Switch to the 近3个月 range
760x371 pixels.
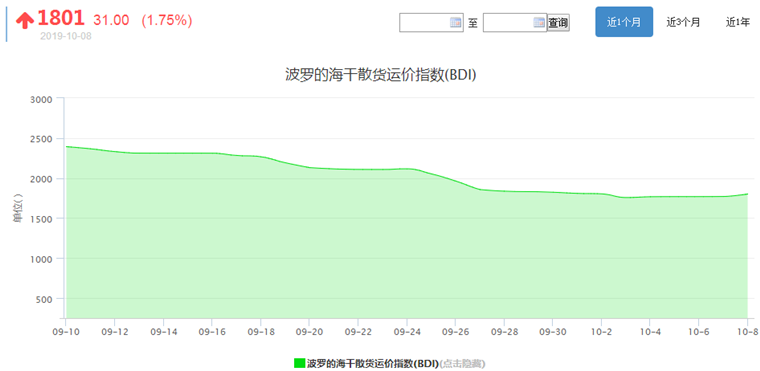tap(683, 22)
